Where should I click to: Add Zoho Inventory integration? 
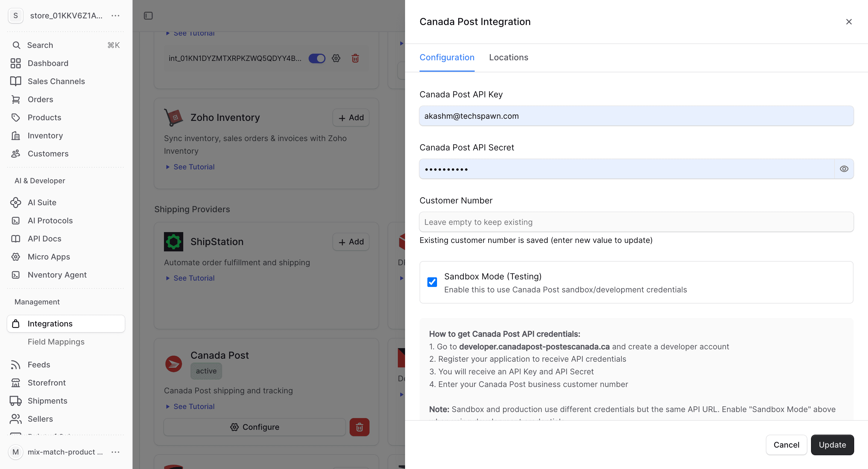351,118
